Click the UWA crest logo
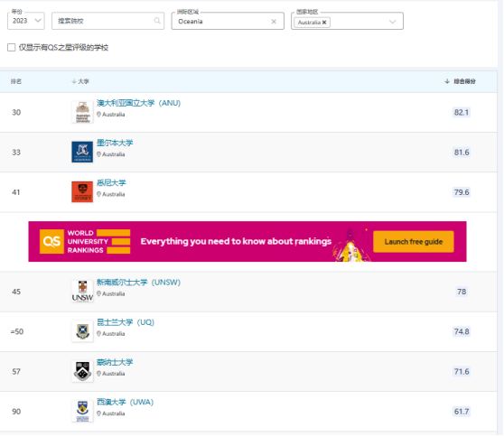The image size is (504, 436). [82, 412]
